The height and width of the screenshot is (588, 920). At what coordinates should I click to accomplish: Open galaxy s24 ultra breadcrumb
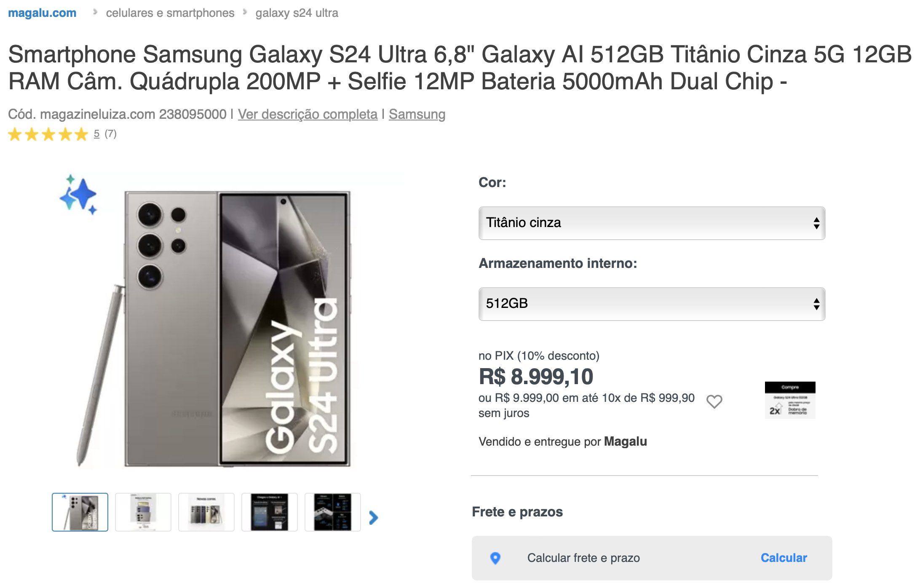tap(297, 13)
